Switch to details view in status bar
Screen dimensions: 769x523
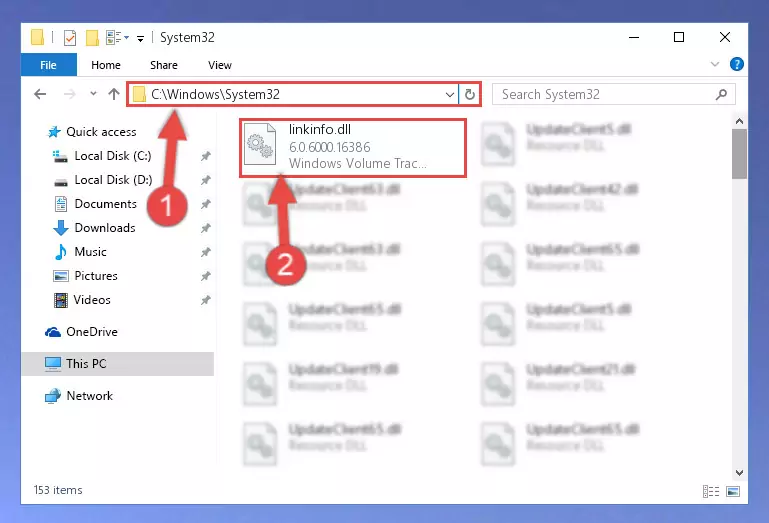711,491
